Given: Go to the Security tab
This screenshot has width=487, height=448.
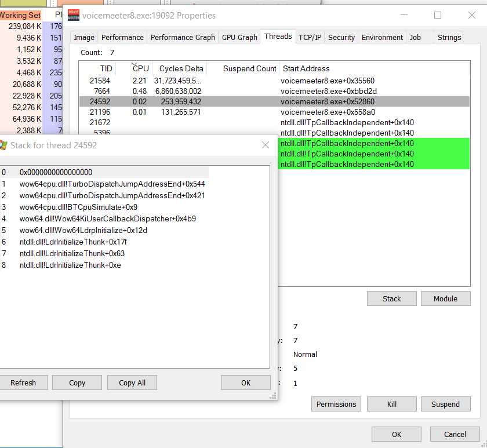Looking at the screenshot, I should (341, 37).
